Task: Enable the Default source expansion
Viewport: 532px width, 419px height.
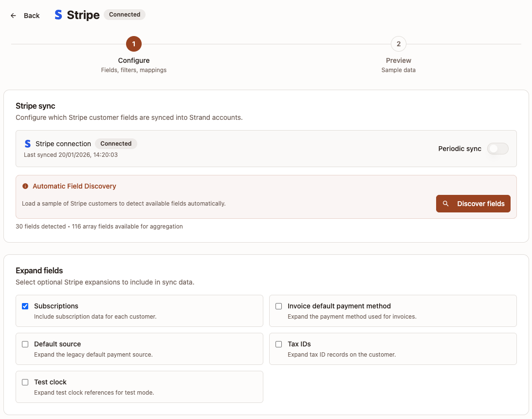Action: (x=25, y=344)
